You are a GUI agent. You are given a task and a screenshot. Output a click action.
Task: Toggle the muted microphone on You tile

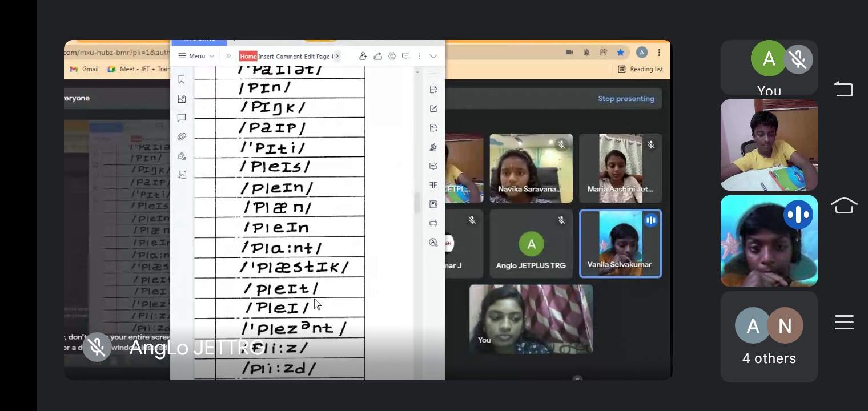point(798,59)
